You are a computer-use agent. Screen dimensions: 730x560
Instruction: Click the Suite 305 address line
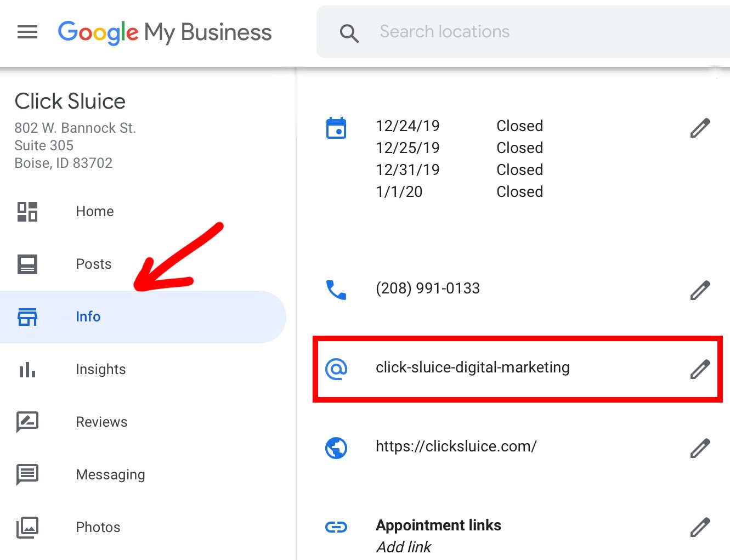tap(44, 145)
